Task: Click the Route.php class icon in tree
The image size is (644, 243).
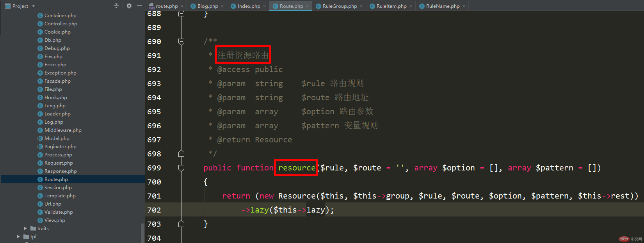Action: tap(40, 179)
